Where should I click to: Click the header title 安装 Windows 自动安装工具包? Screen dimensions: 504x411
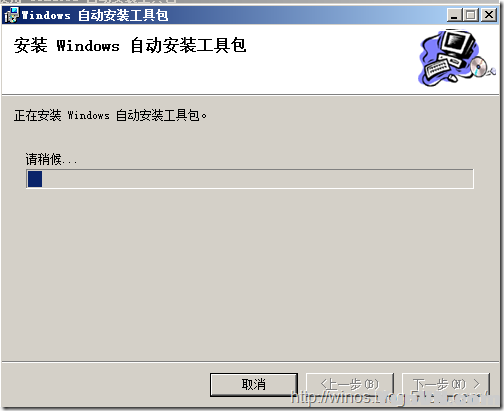click(x=130, y=46)
